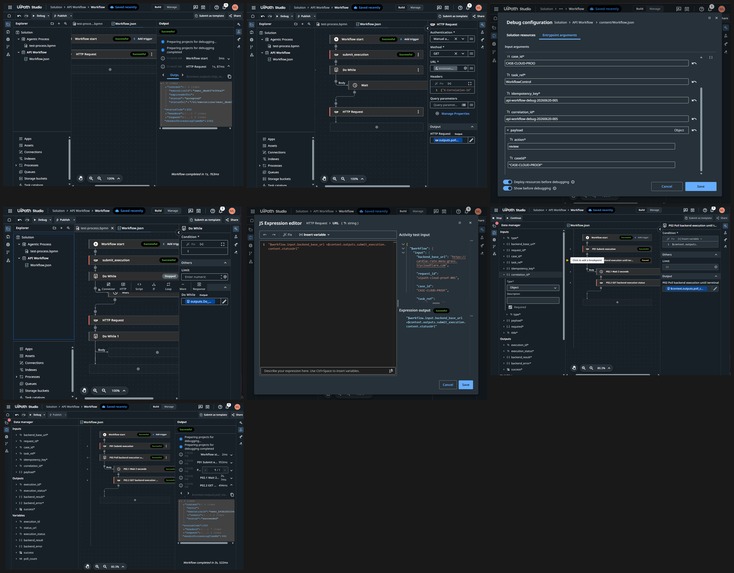Open three-dot menu on submit_execution, HTTP Request window

pyautogui.click(x=418, y=54)
